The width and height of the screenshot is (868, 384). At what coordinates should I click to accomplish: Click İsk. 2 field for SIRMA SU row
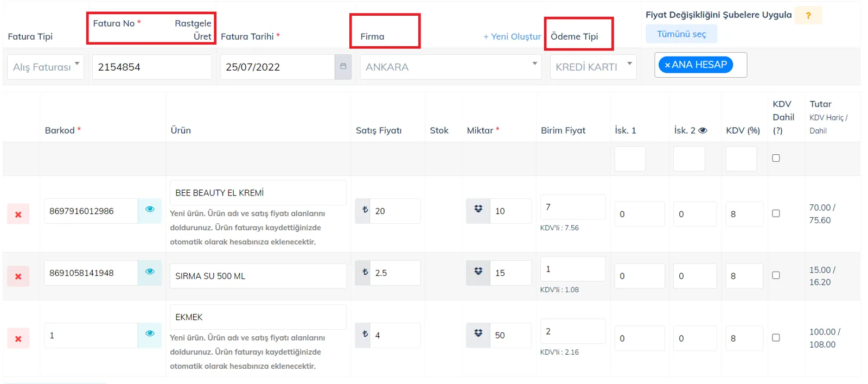pos(695,276)
